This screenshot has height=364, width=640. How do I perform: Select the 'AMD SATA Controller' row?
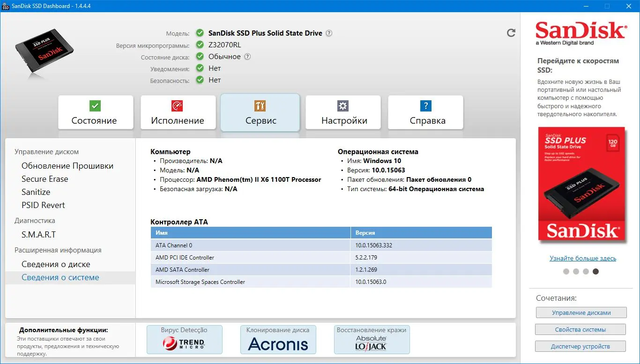coord(321,270)
